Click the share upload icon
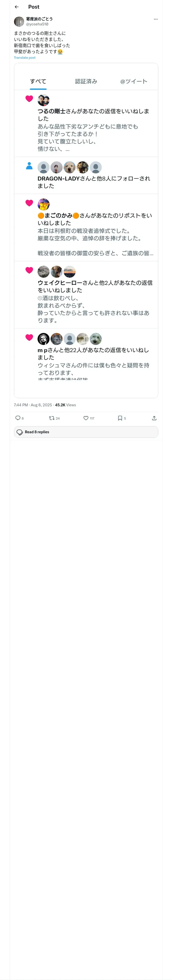 [x=154, y=418]
